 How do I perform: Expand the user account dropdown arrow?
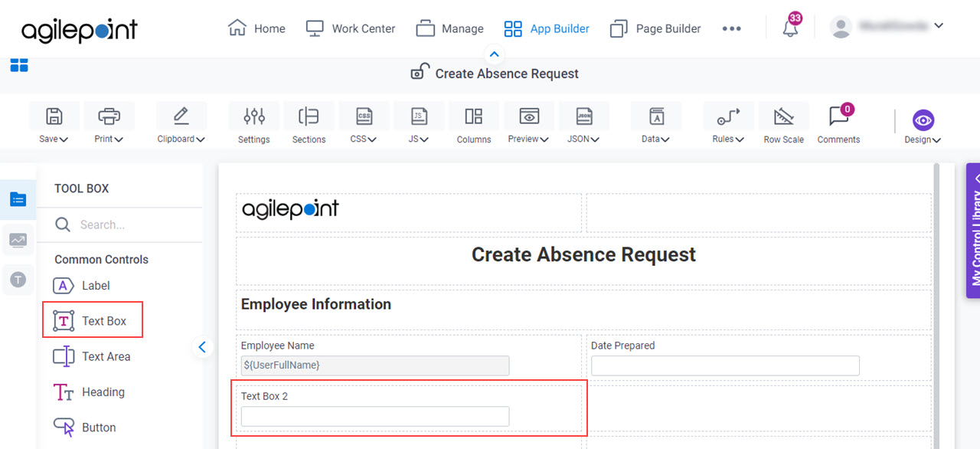click(x=939, y=26)
